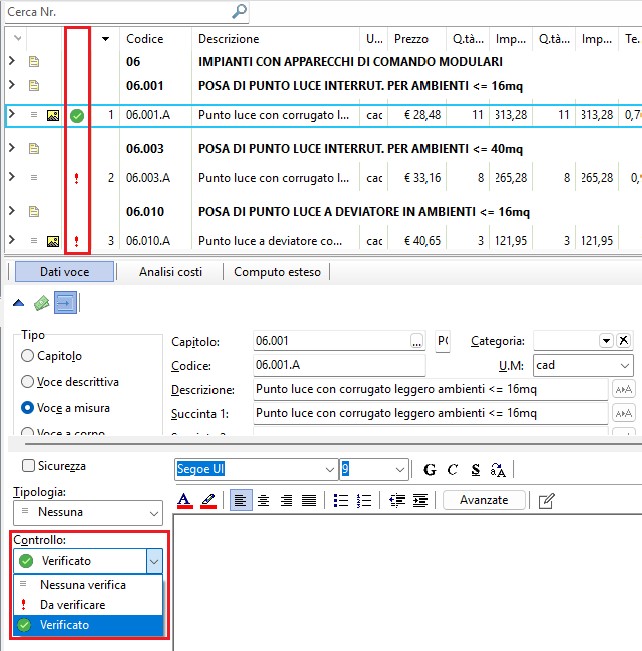Click the Descrizione input field
The height and width of the screenshot is (651, 642).
(x=431, y=389)
